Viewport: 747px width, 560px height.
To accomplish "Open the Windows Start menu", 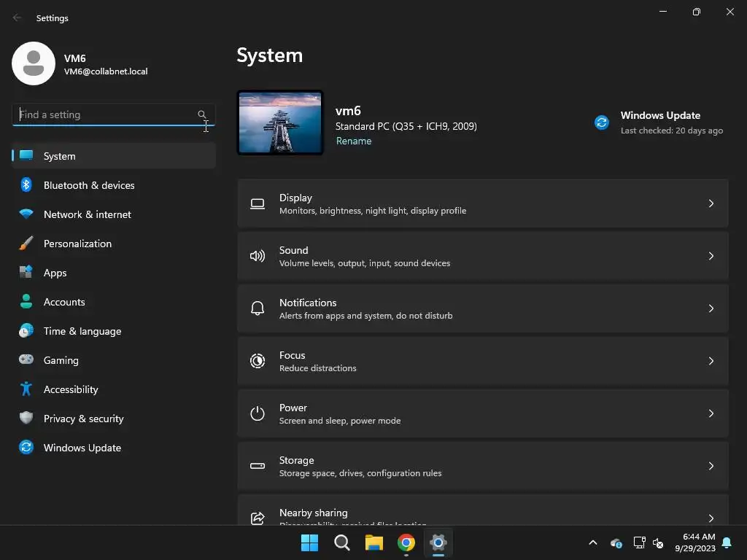I will (x=309, y=542).
